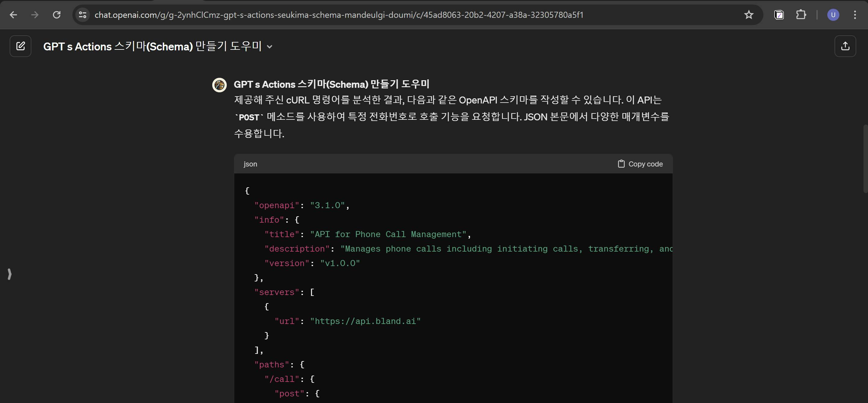
Task: Open Chrome three-dot menu
Action: pyautogui.click(x=855, y=15)
